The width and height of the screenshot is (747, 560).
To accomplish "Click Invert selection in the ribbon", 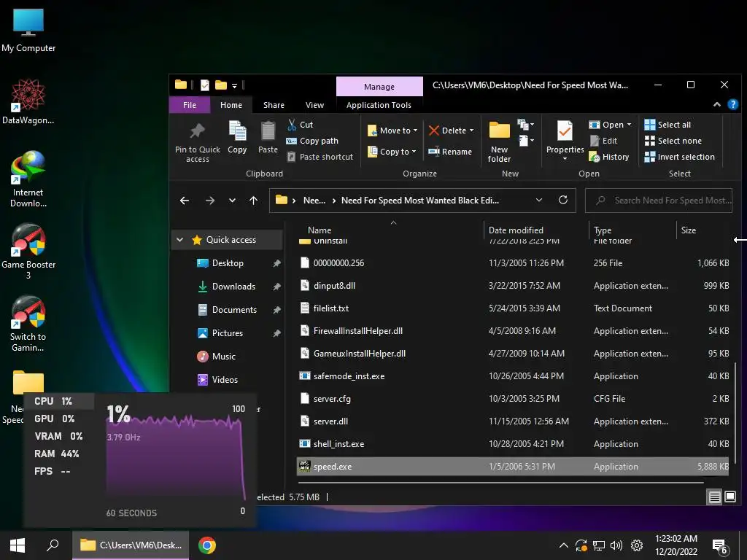I will pos(679,157).
